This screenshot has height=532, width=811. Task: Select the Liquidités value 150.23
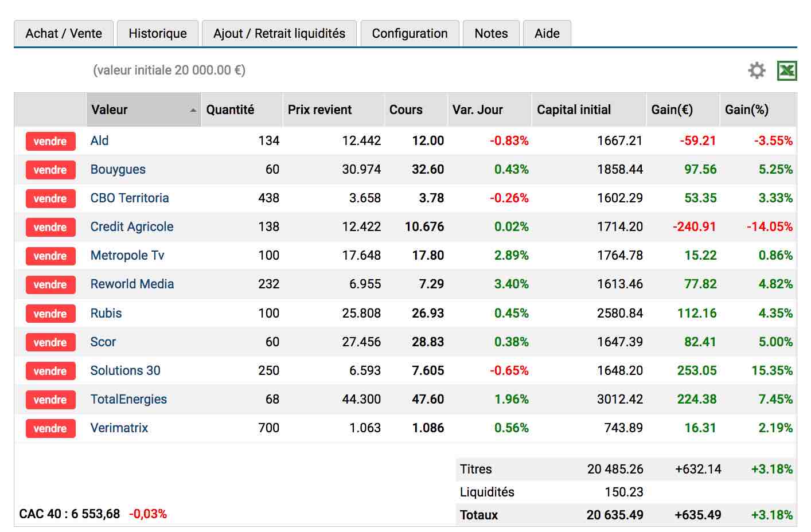click(624, 492)
